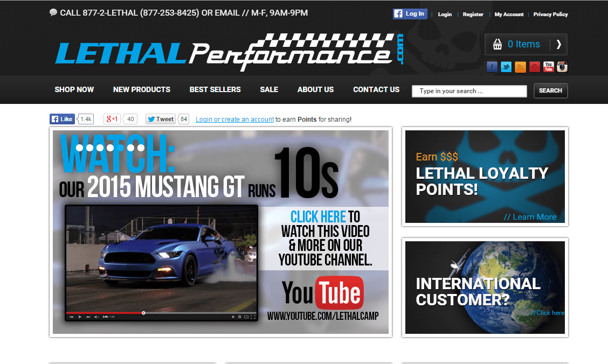Click the Lethal Performance logo

pyautogui.click(x=229, y=53)
